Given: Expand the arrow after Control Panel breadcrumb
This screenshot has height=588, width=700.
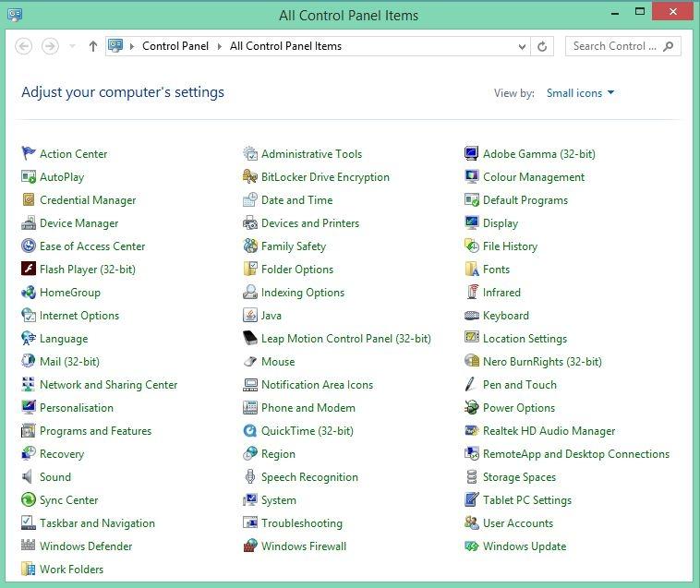Looking at the screenshot, I should [219, 46].
